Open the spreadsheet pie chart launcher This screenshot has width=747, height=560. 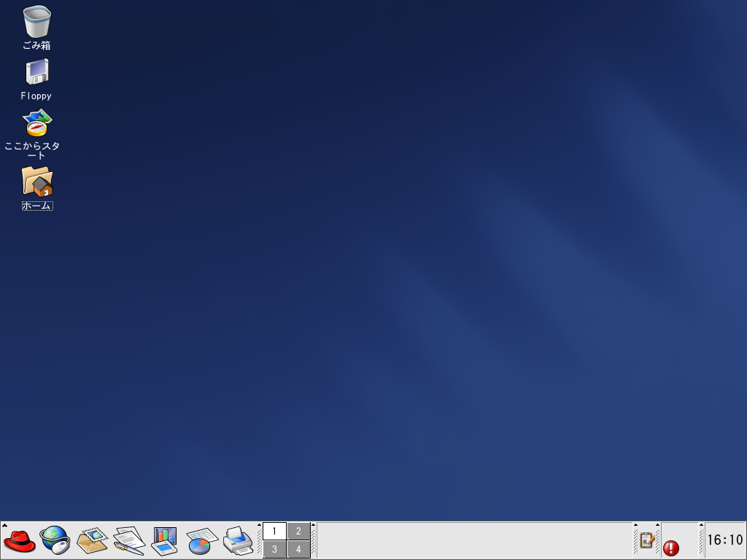click(x=199, y=541)
